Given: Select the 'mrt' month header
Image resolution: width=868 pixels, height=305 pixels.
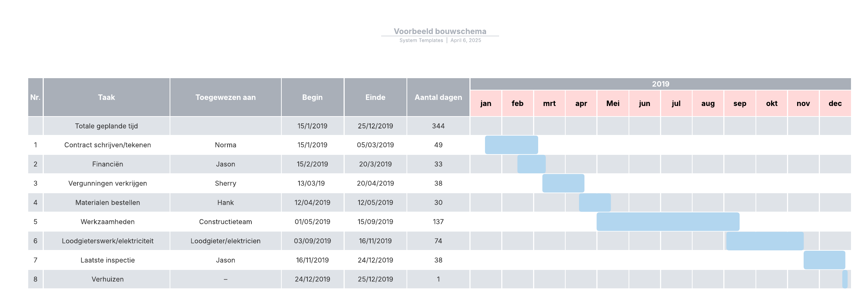Looking at the screenshot, I should coord(549,103).
